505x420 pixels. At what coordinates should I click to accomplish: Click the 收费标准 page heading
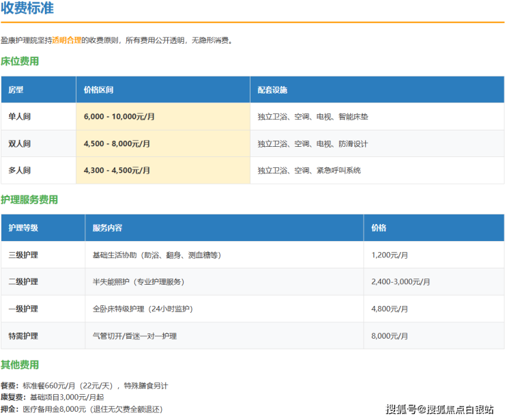point(27,9)
